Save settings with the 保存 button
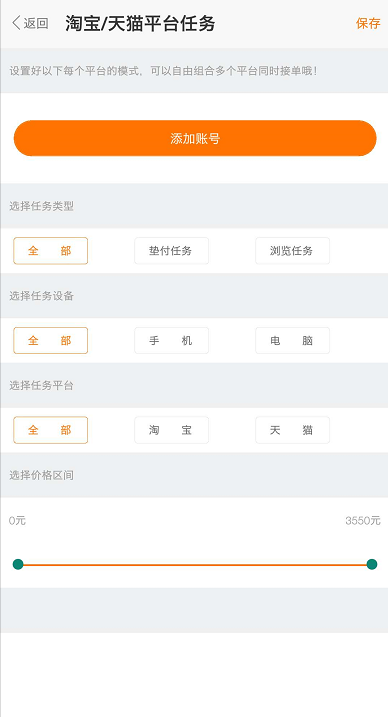 368,23
